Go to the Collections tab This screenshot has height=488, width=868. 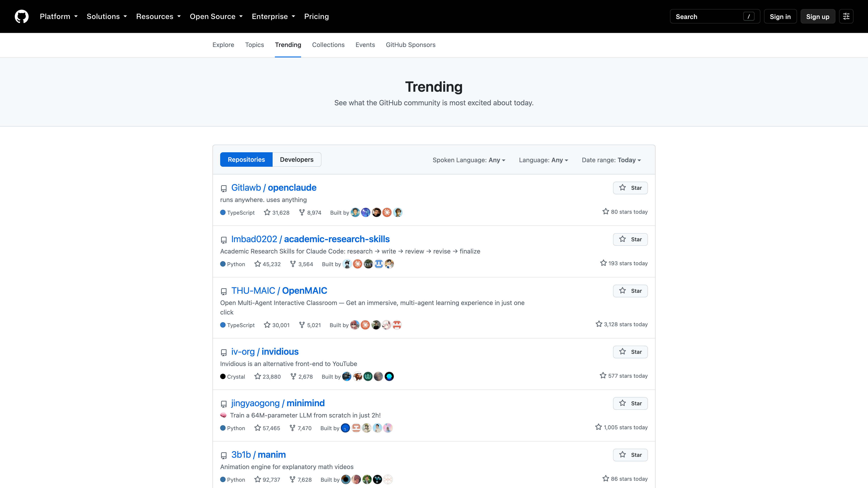tap(328, 45)
